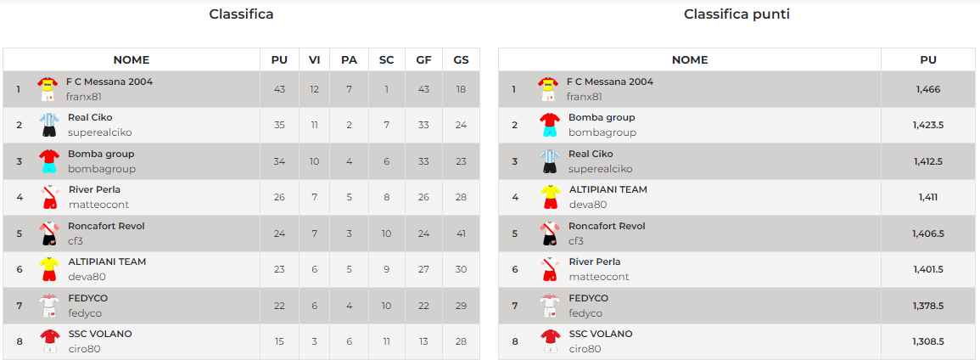Viewport: 980px width, 360px height.
Task: Click PU header in Classifica punti table
Action: pyautogui.click(x=927, y=60)
